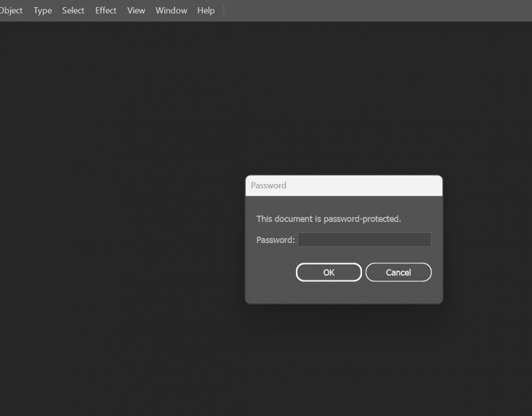Click the vertical separator after Help menu
The image size is (532, 416).
[x=223, y=11]
